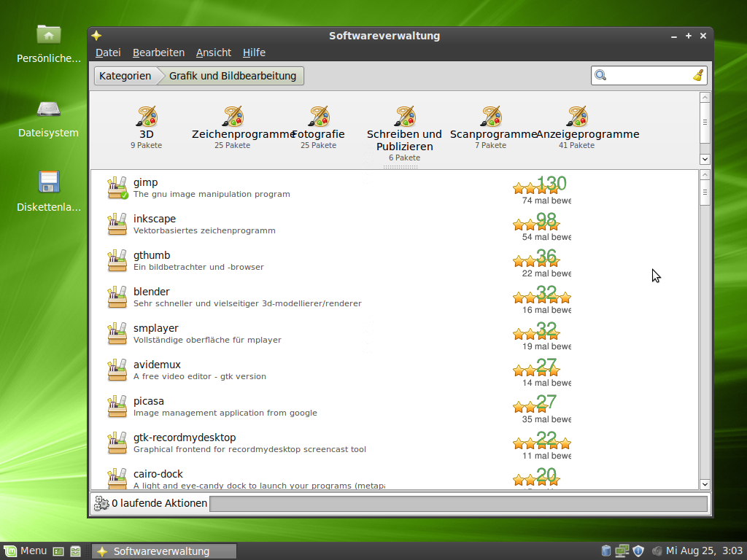Open the Datei menu
The image size is (747, 560).
click(x=107, y=52)
